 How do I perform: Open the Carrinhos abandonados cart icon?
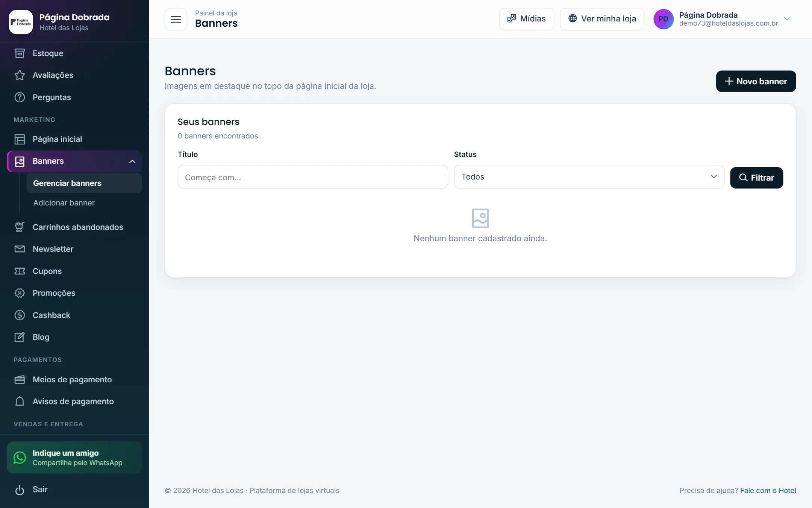pos(20,227)
